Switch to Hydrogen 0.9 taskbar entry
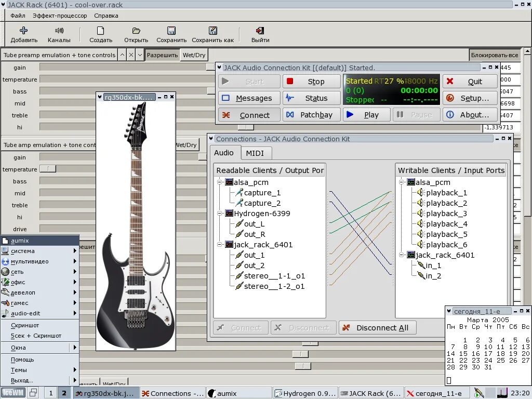This screenshot has height=399, width=532. [305, 393]
